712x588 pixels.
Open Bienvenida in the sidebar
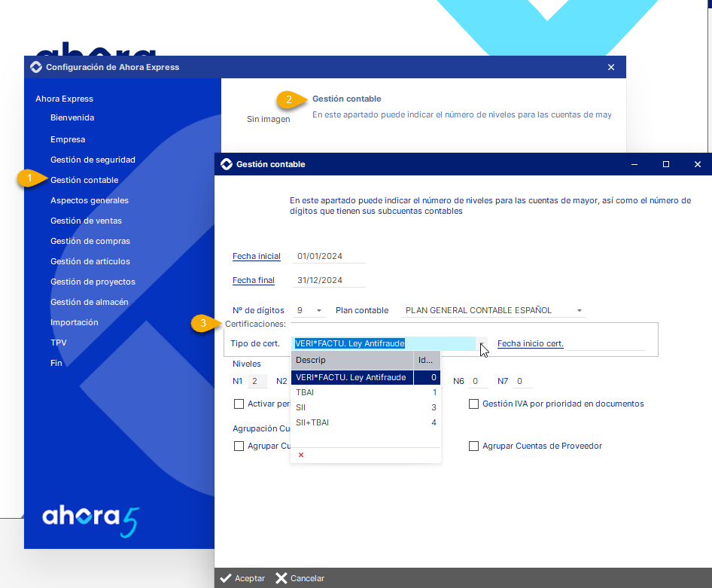[72, 117]
